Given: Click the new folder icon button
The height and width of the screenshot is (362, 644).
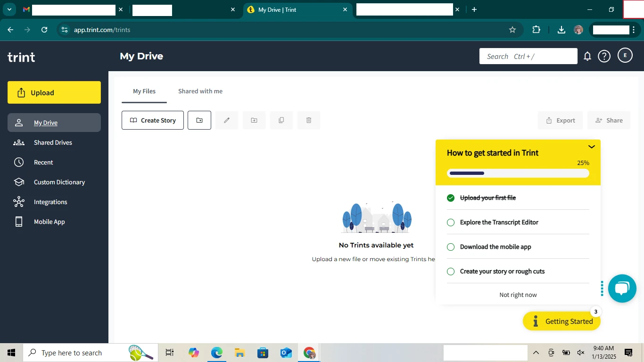Looking at the screenshot, I should click(199, 120).
